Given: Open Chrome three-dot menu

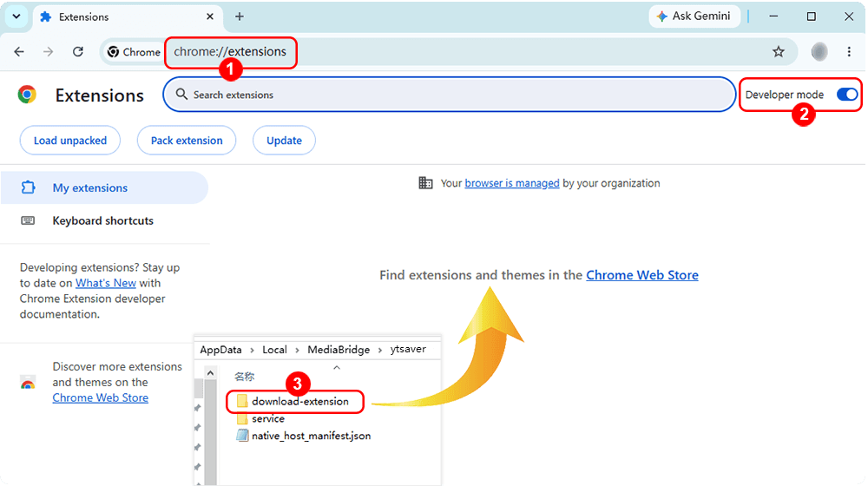Looking at the screenshot, I should [849, 51].
